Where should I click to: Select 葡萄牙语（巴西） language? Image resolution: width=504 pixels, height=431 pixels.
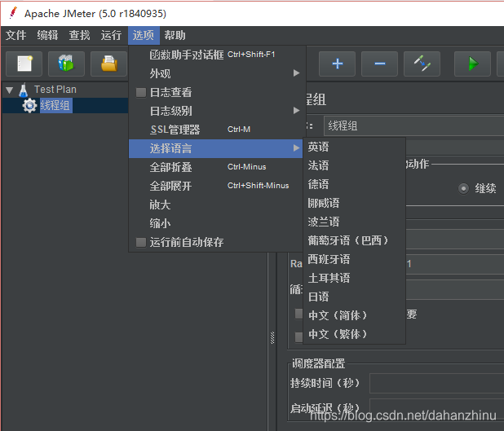coord(354,240)
